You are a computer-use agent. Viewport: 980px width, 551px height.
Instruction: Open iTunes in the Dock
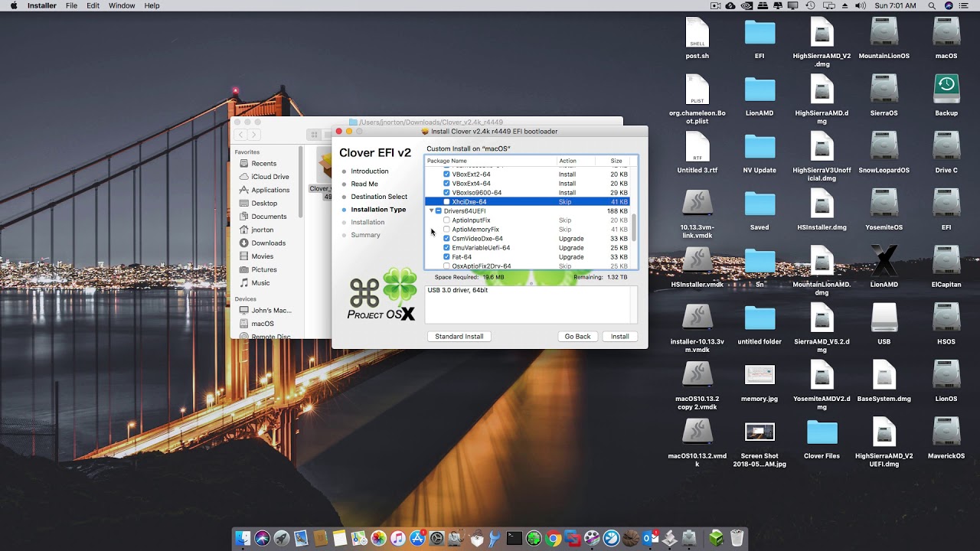point(397,538)
